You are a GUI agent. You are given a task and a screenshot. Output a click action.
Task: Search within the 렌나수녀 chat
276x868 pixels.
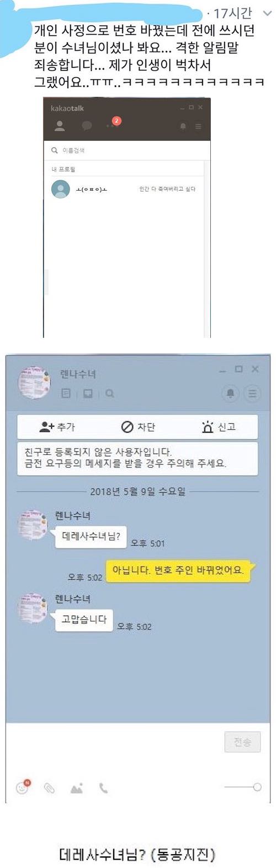tap(109, 393)
